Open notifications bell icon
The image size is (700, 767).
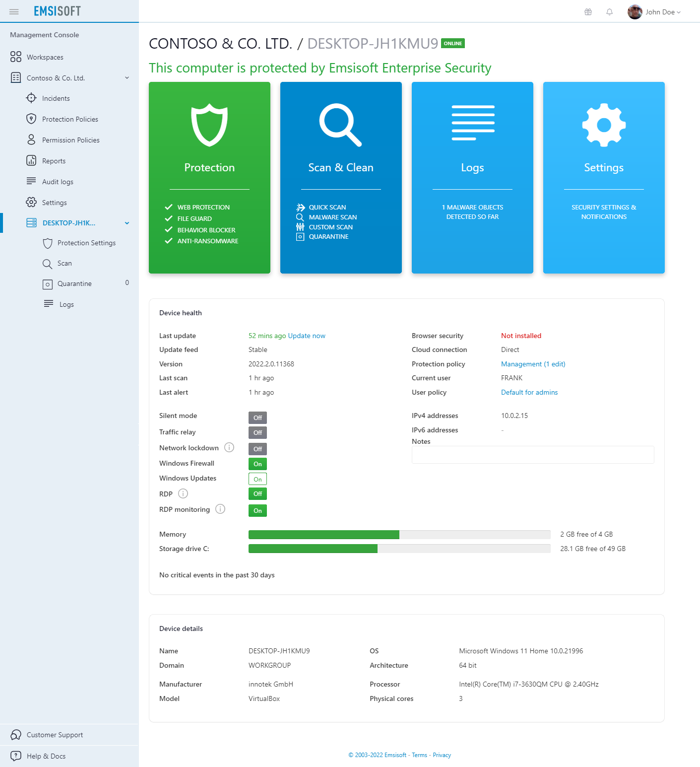click(x=609, y=12)
